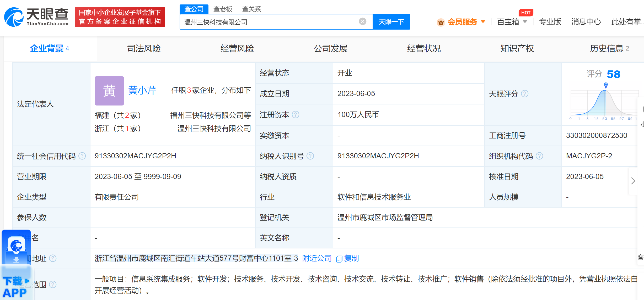Click the 2023-06-05 establishment date value
The height and width of the screenshot is (300, 644).
click(x=356, y=94)
